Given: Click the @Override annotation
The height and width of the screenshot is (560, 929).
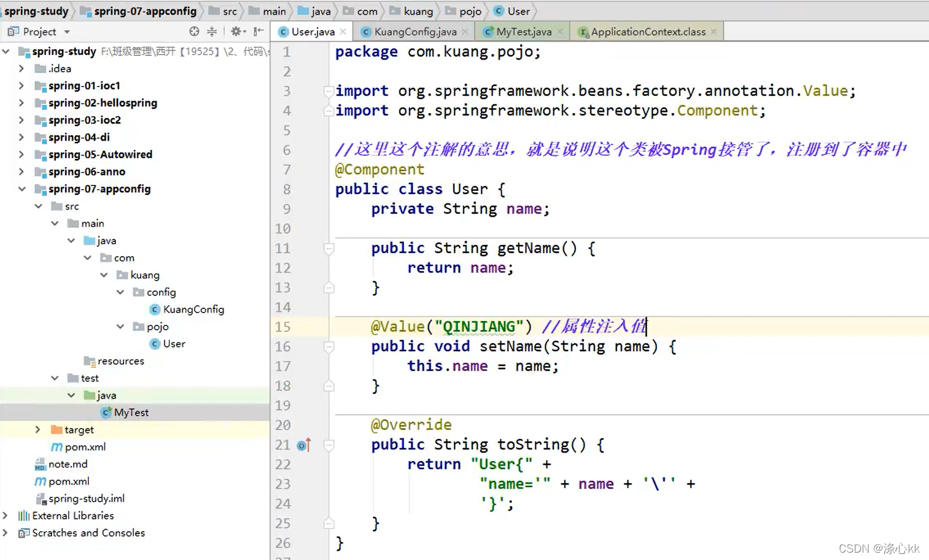Looking at the screenshot, I should coord(411,425).
